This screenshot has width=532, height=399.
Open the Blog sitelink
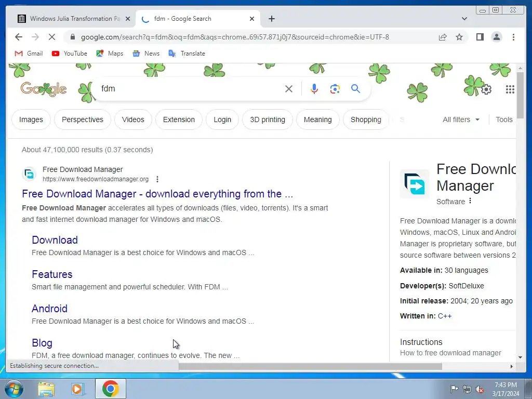[42, 343]
